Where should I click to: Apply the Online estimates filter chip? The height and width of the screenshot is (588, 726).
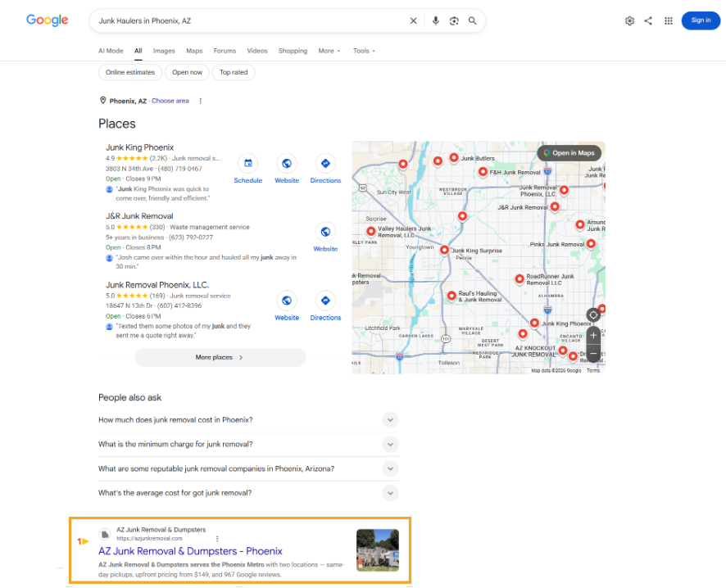[x=130, y=72]
